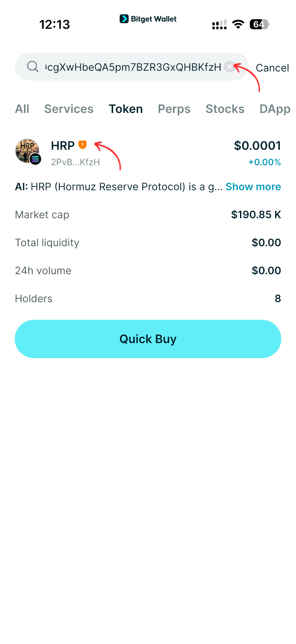Viewport: 296px width, 644px height.
Task: Expand the AI description with Show more
Action: click(x=253, y=186)
